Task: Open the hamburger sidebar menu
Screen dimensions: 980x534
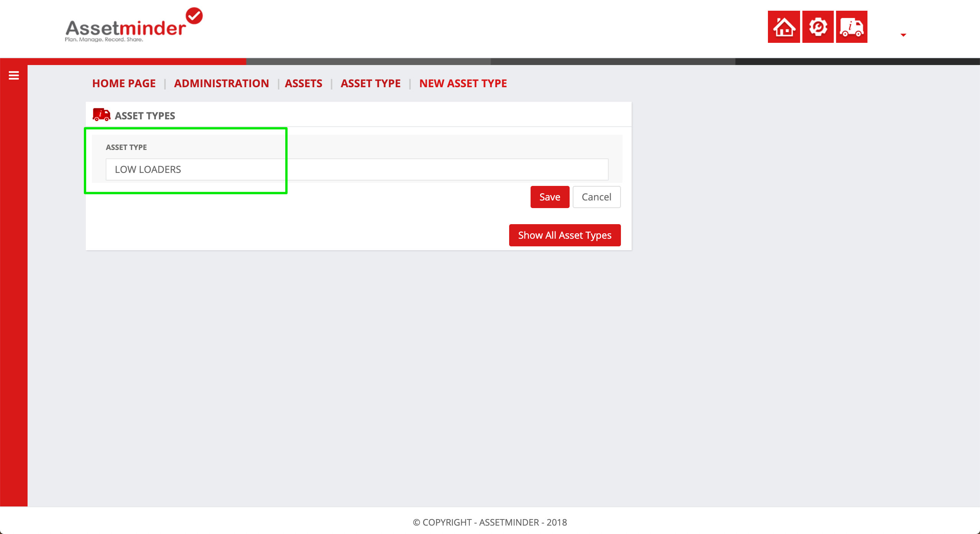Action: (x=14, y=75)
